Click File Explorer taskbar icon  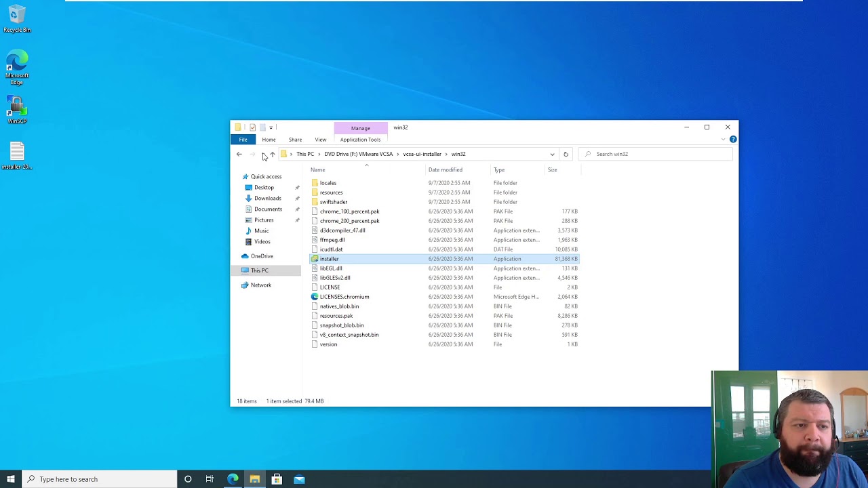point(254,479)
